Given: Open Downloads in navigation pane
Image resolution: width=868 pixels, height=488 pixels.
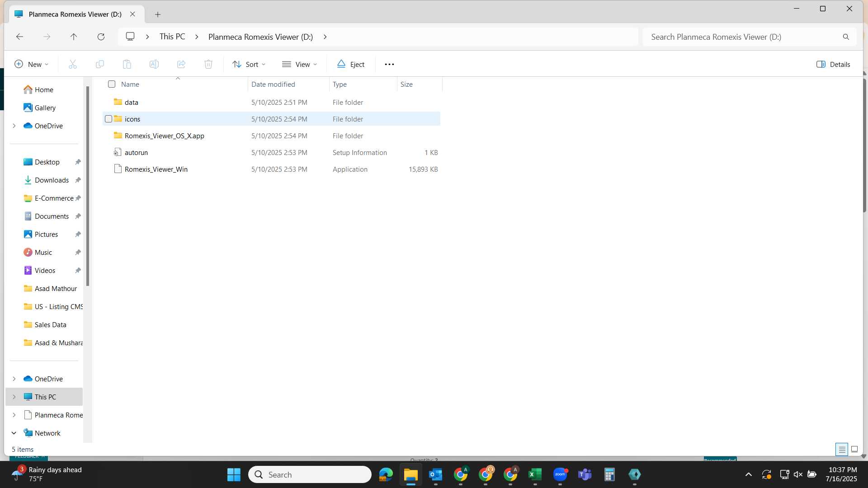Looking at the screenshot, I should coord(52,180).
